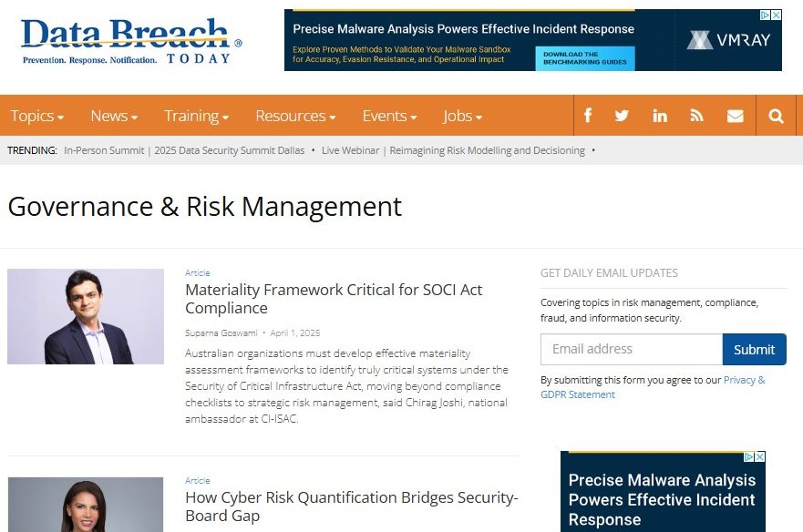Expand the Resources dropdown
This screenshot has width=803, height=532.
[x=295, y=116]
